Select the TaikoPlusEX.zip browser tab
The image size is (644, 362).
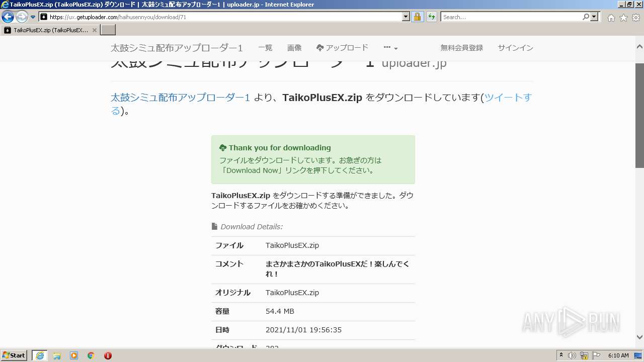50,30
